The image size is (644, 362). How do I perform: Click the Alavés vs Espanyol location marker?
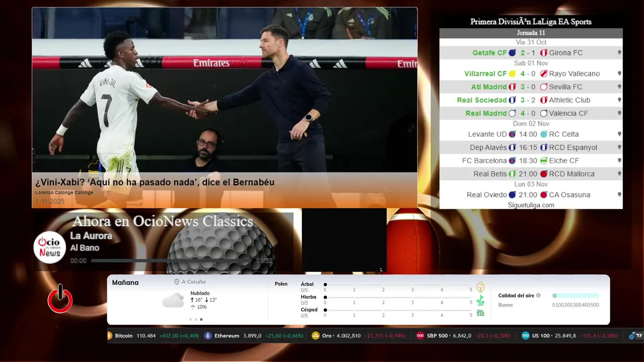619,148
